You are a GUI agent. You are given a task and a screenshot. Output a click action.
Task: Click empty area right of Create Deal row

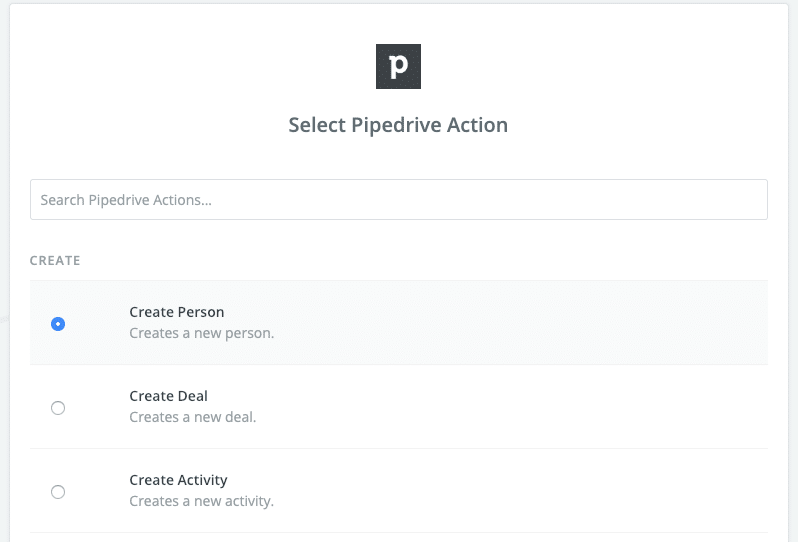[x=600, y=407]
